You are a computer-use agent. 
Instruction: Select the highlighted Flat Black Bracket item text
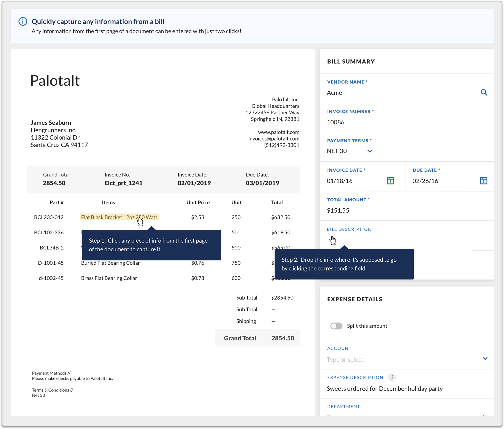pos(119,217)
